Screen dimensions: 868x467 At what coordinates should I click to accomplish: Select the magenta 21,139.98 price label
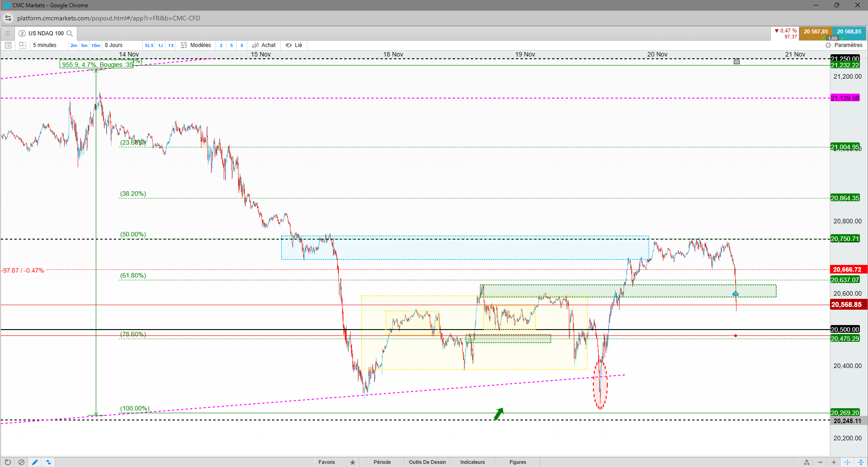[845, 98]
